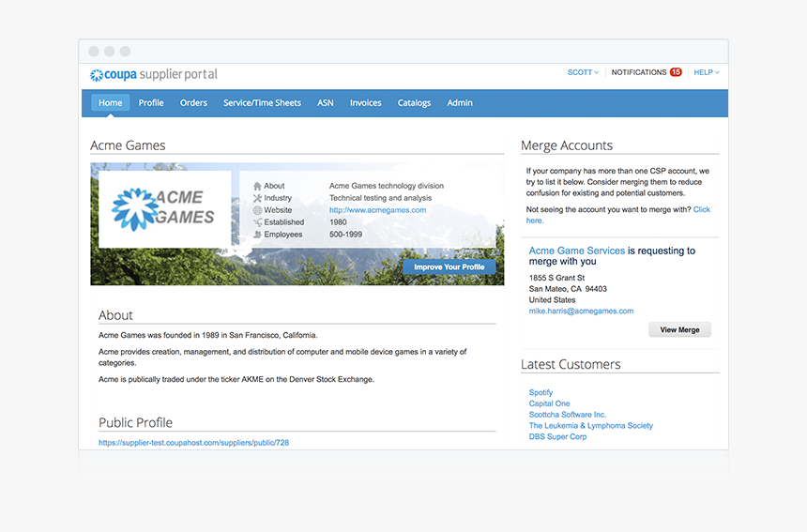Click the Coupa supplier portal logo
This screenshot has height=532, width=807.
[153, 75]
